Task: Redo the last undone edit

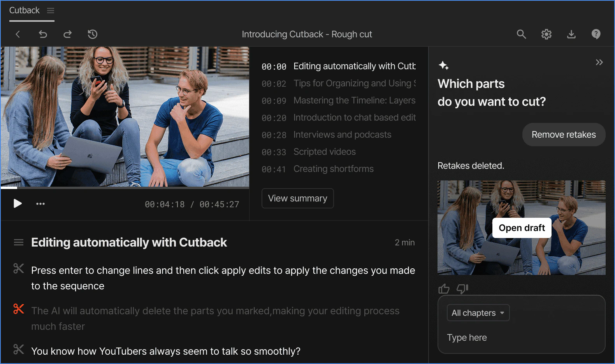Action: 68,34
